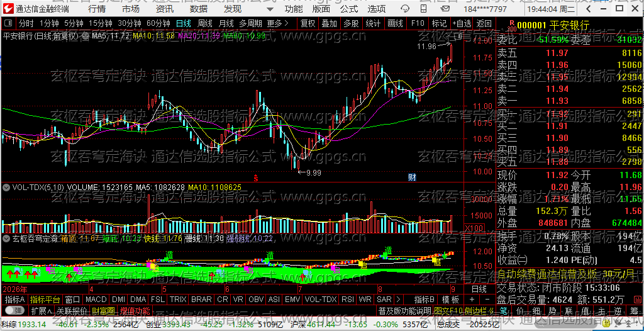
Task: Switch to 5分钟 period
Action: pyautogui.click(x=74, y=23)
